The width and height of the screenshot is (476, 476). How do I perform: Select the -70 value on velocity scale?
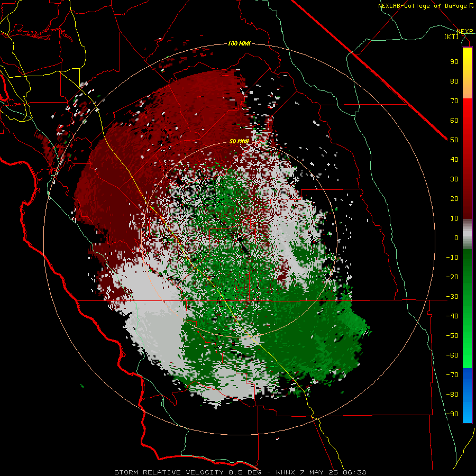(x=452, y=375)
